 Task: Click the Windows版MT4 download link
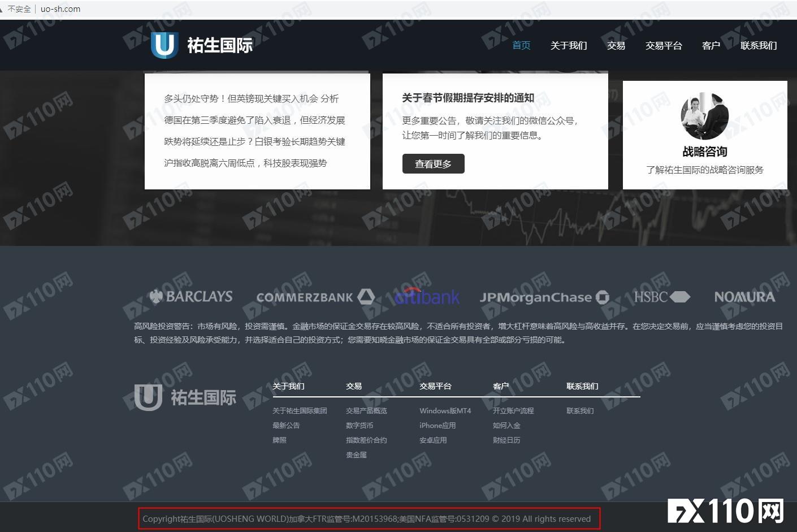pyautogui.click(x=445, y=410)
